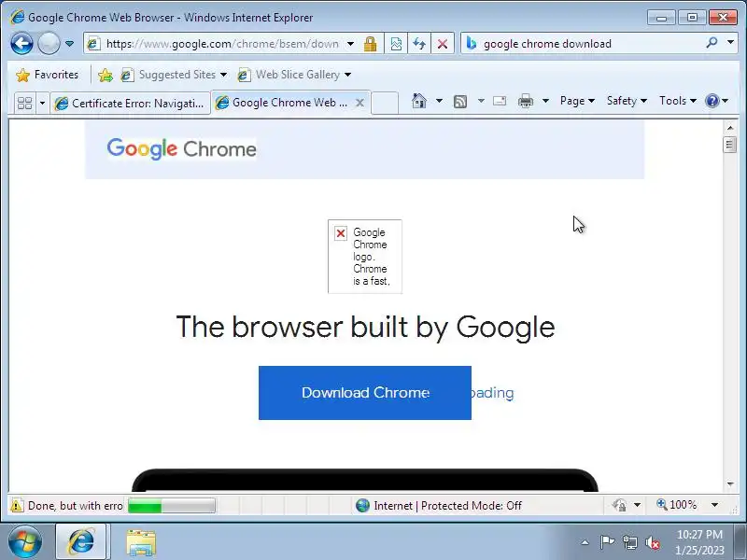This screenshot has height=560, width=747.
Task: Show hidden tray icons arrow
Action: 585,542
